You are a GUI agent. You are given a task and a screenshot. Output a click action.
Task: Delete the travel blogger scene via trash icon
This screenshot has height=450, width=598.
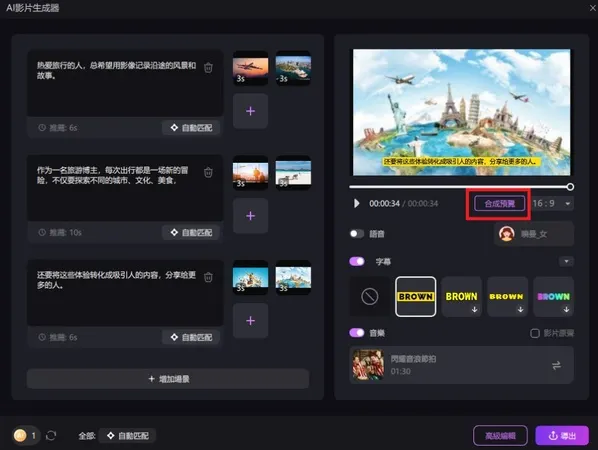208,172
